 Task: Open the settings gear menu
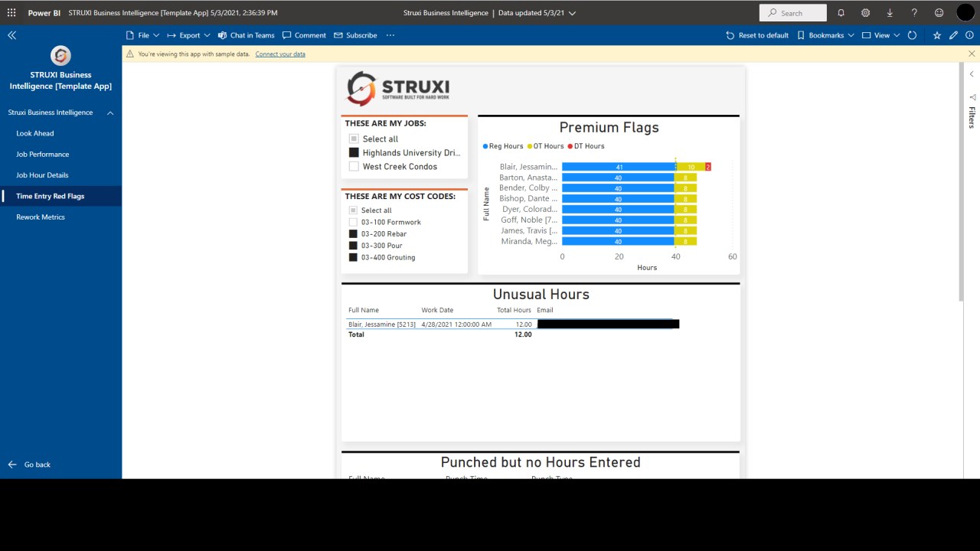[865, 13]
